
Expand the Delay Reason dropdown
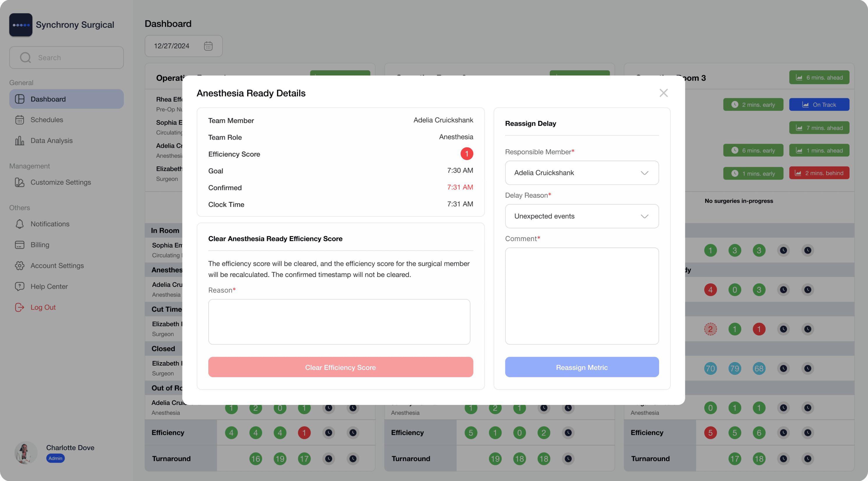[x=582, y=216]
